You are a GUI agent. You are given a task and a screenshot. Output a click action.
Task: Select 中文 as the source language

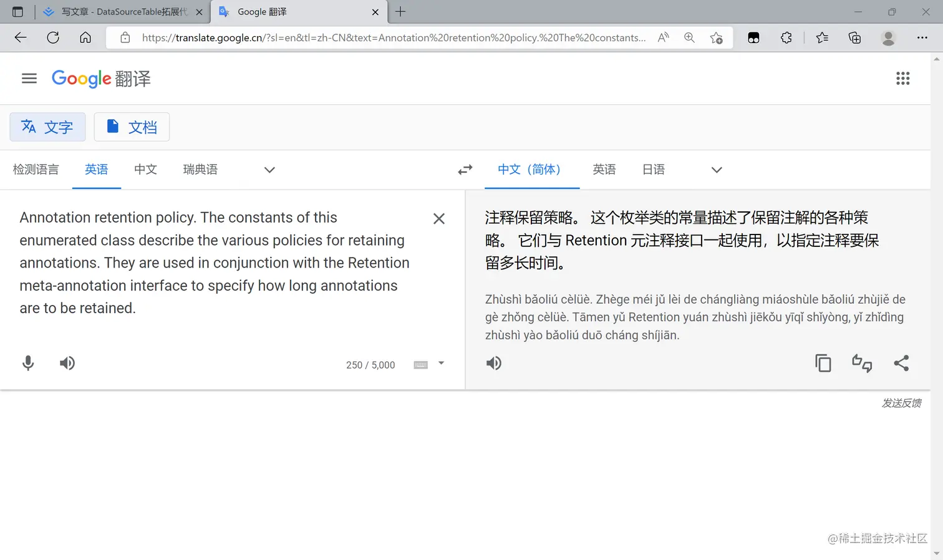(x=145, y=170)
